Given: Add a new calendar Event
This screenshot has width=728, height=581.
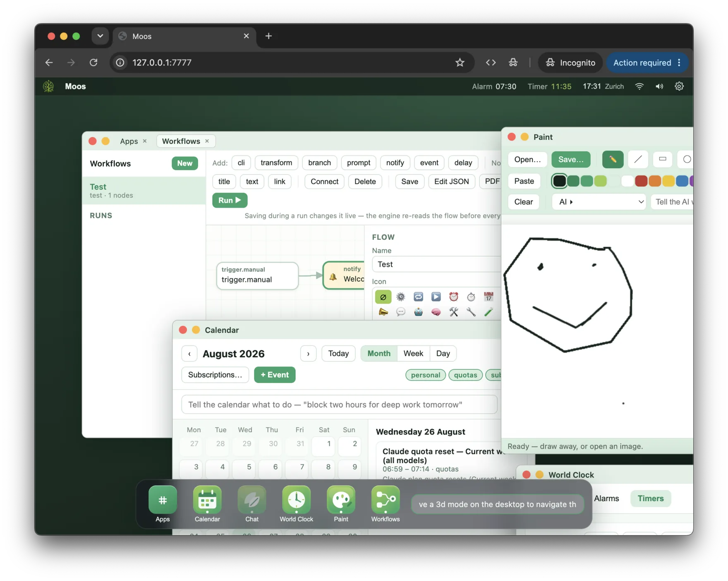Looking at the screenshot, I should click(275, 375).
